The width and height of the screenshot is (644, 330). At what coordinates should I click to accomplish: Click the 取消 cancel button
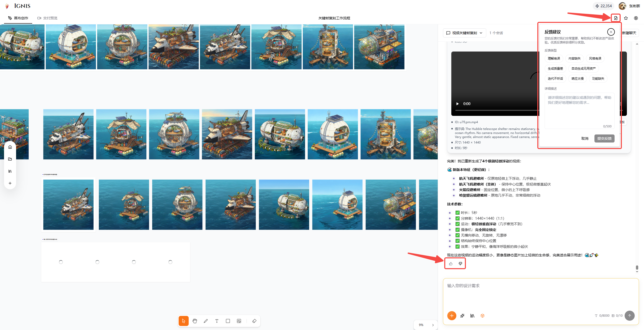(x=585, y=138)
